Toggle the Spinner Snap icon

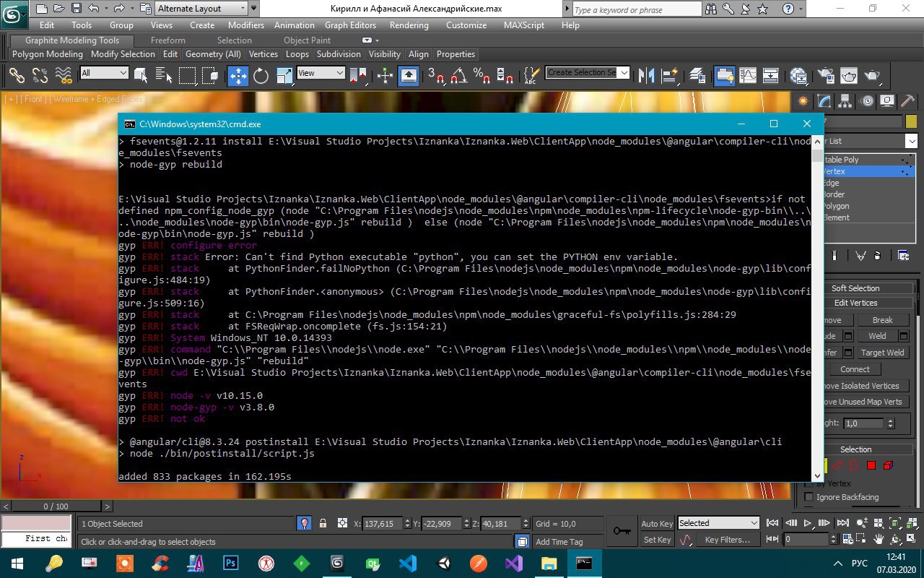[x=505, y=75]
